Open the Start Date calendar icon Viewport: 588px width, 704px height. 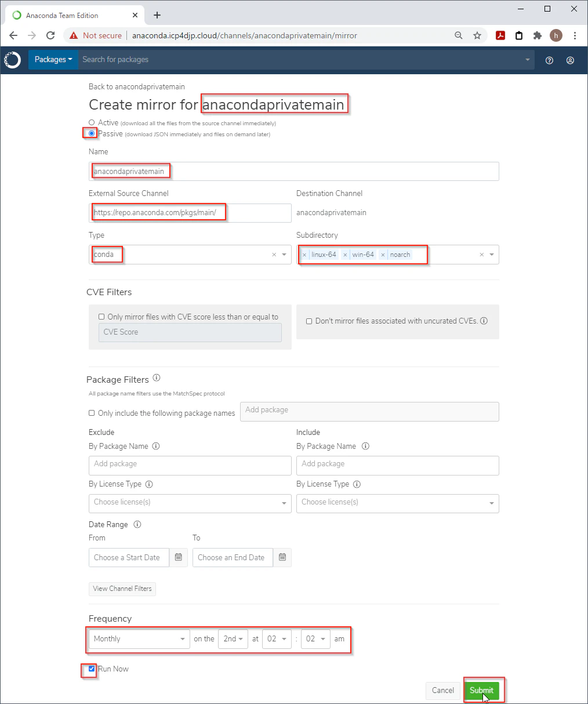point(179,557)
